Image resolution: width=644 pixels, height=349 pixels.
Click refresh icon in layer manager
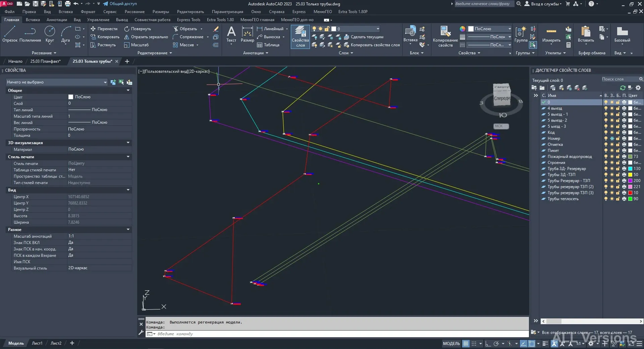[x=623, y=88]
